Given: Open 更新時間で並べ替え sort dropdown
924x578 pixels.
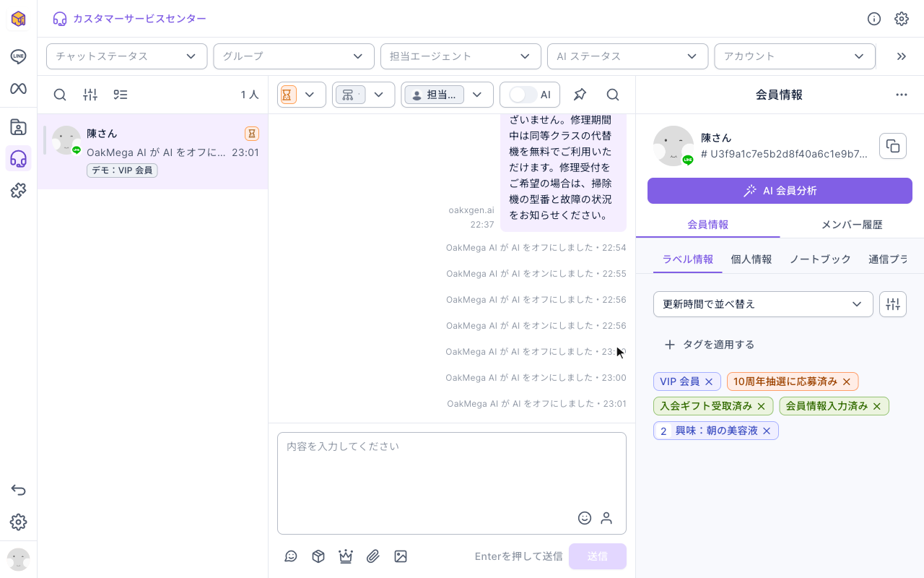Looking at the screenshot, I should pos(763,304).
